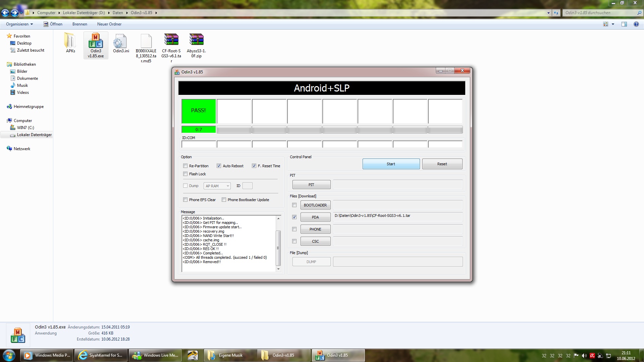Viewport: 644px width, 362px height.
Task: Click the change view icon
Action: pyautogui.click(x=606, y=24)
